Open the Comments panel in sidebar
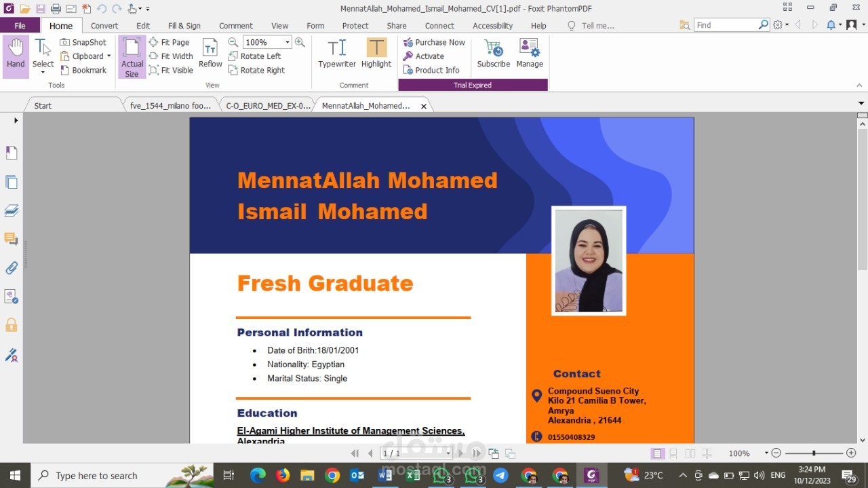This screenshot has width=868, height=488. [12, 239]
